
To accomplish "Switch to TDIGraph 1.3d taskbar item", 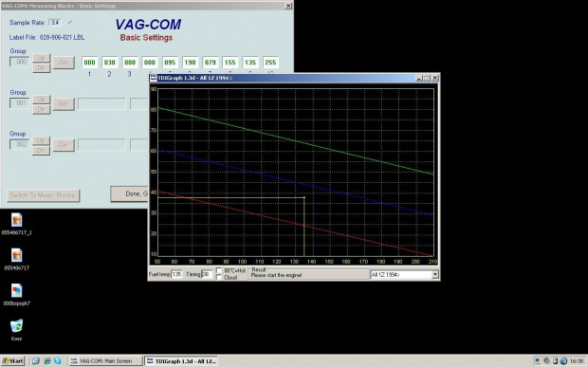I will 181,360.
